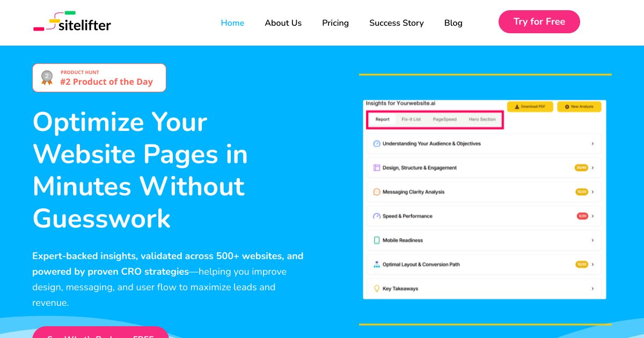Click the Product Hunt medal icon
This screenshot has width=644, height=338.
47,78
